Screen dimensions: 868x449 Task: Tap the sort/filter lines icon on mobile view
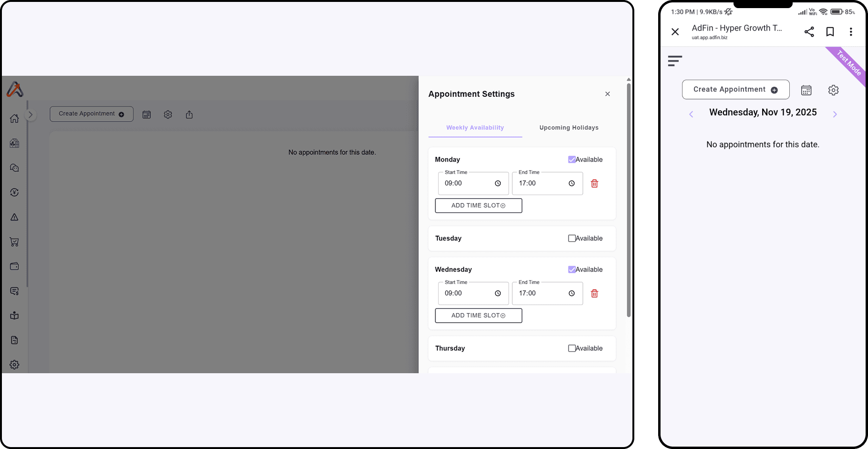[675, 61]
